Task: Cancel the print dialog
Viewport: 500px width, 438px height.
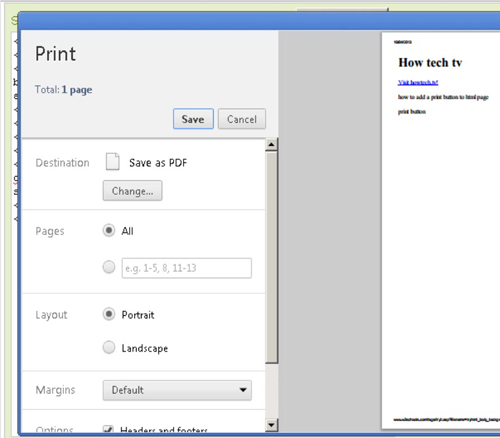Action: (242, 119)
